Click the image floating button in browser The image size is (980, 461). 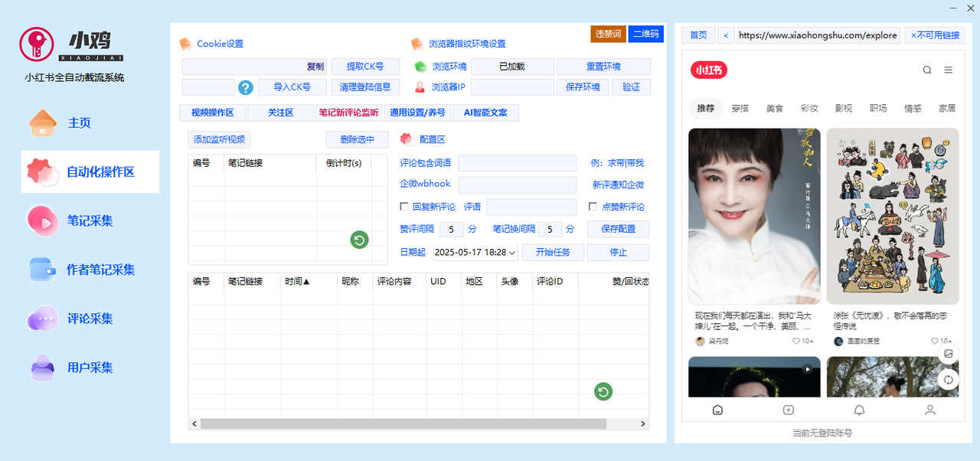tap(949, 354)
